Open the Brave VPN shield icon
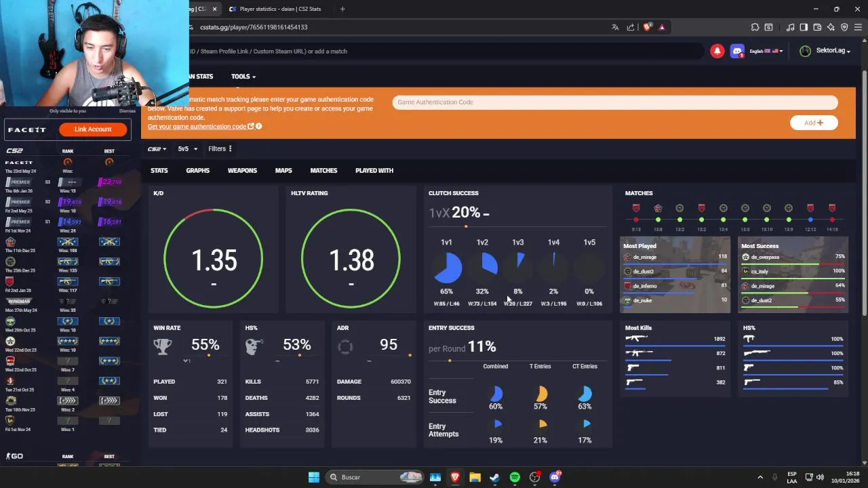The height and width of the screenshot is (488, 868). [844, 27]
